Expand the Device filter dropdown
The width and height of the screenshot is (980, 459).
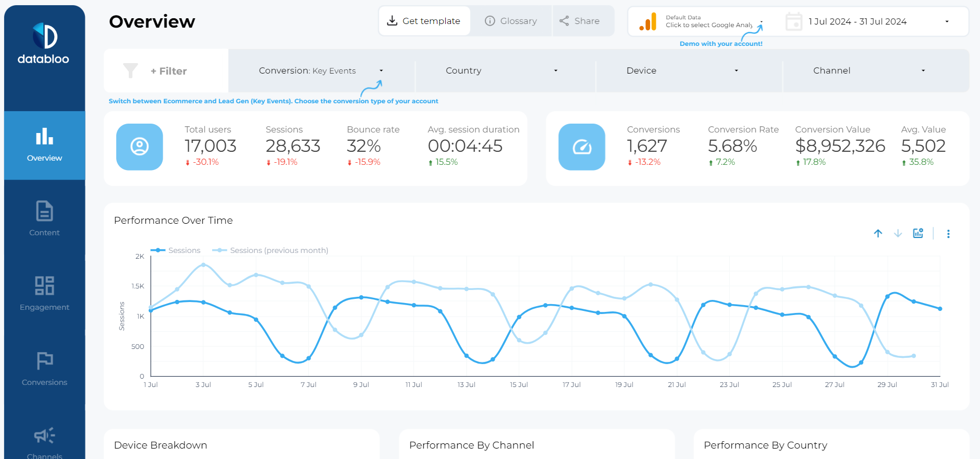click(x=682, y=70)
